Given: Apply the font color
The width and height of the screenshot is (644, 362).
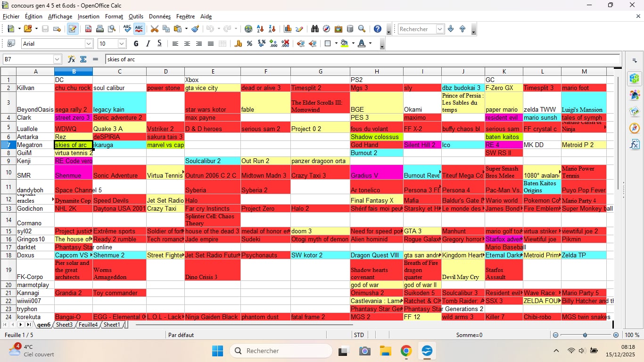Looking at the screenshot, I should point(362,43).
